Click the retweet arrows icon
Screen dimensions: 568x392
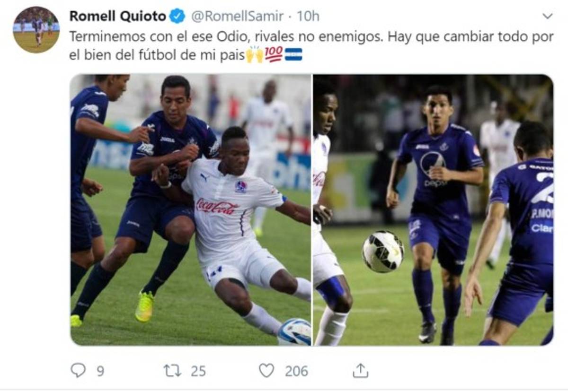[x=172, y=371]
